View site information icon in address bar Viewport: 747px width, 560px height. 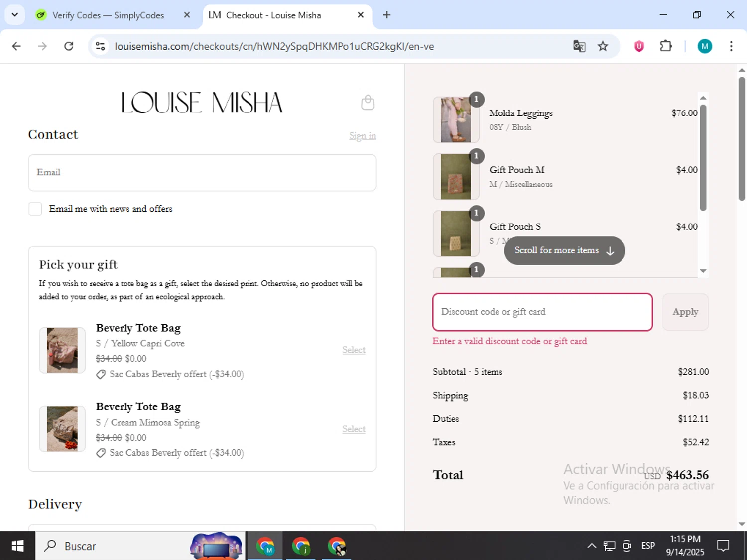(x=100, y=46)
